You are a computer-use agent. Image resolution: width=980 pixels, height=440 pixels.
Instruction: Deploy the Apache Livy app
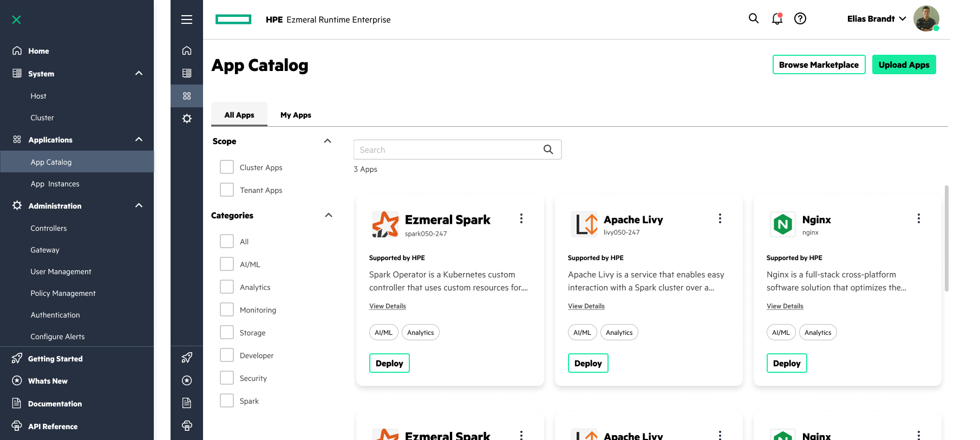588,363
